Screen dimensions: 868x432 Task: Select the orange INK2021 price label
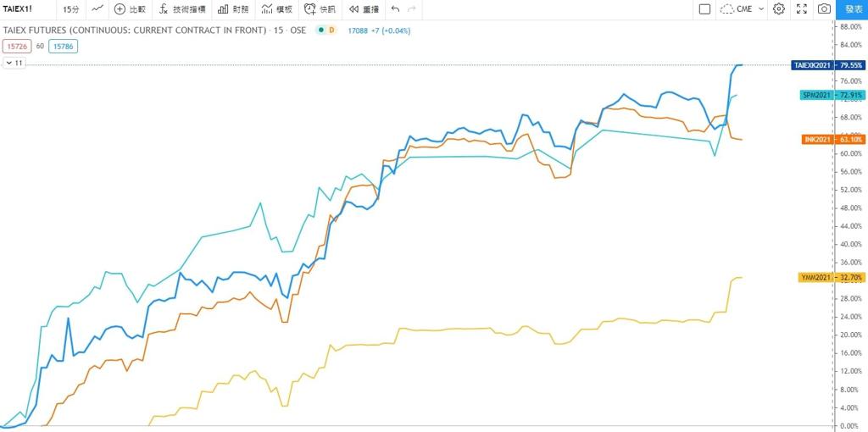(833, 140)
